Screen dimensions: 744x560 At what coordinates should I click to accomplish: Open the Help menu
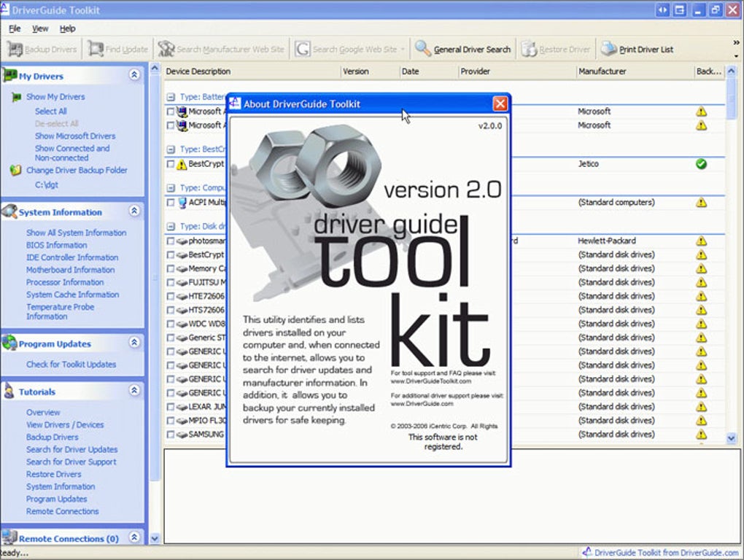(x=67, y=28)
